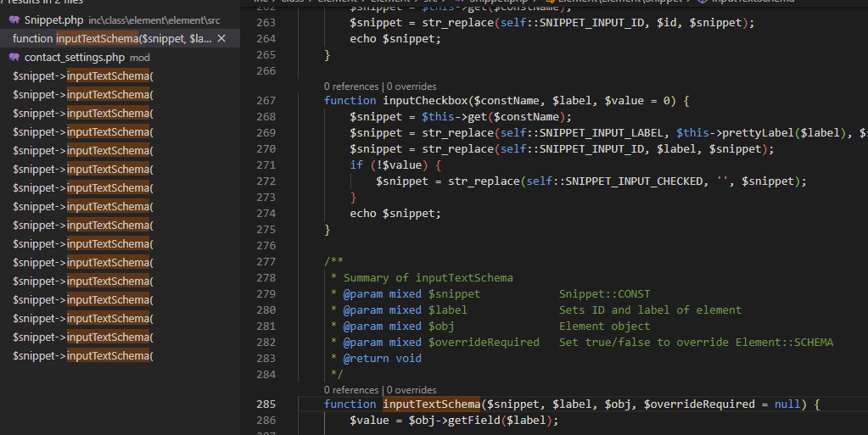This screenshot has height=435, width=868.
Task: Click line number 285 in the gutter
Action: click(266, 404)
